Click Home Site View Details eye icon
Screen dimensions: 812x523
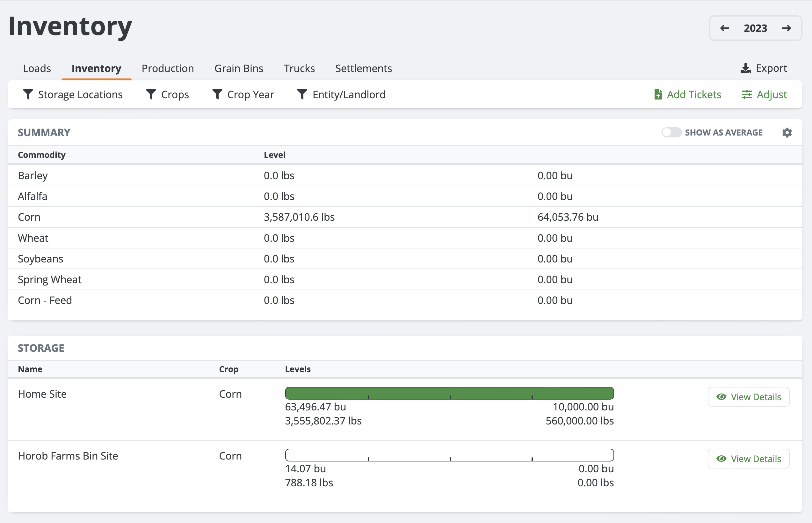[x=721, y=397]
